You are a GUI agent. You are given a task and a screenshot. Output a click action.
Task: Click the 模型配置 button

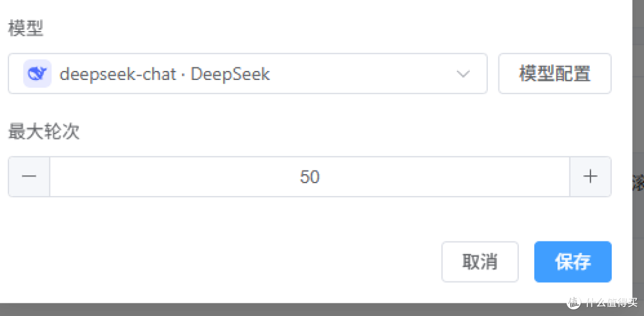[x=555, y=74]
